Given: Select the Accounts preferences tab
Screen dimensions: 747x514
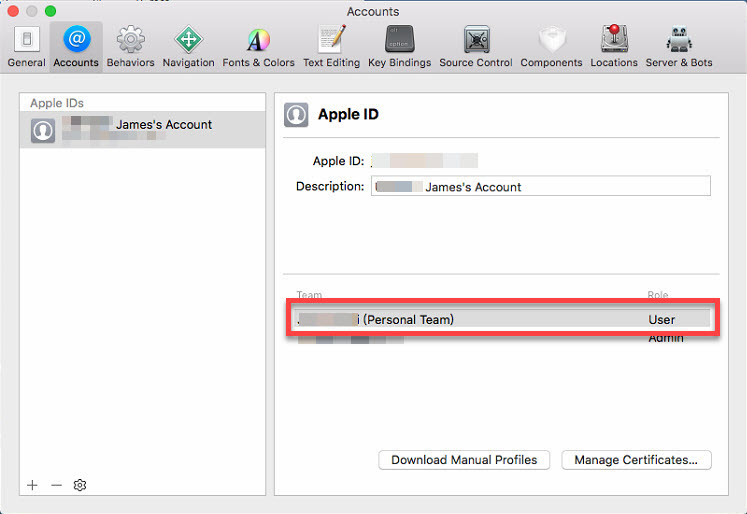Looking at the screenshot, I should pos(76,47).
